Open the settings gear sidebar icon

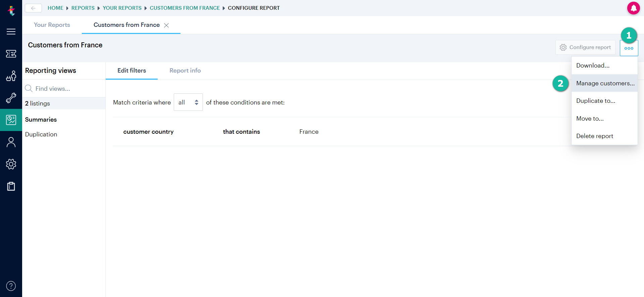(x=11, y=164)
